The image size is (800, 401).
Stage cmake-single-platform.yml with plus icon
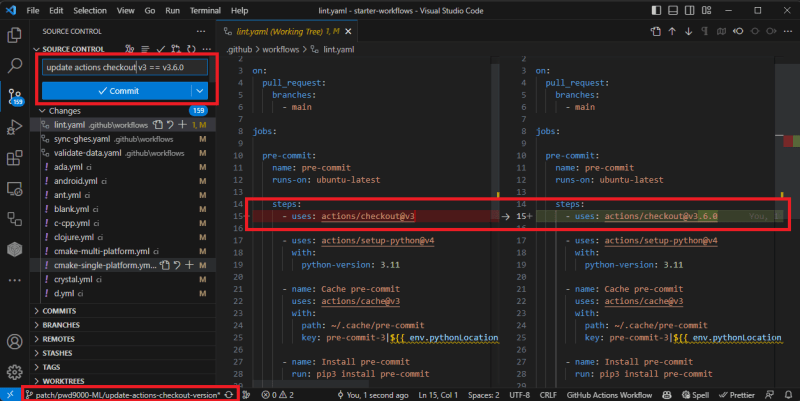coord(189,265)
